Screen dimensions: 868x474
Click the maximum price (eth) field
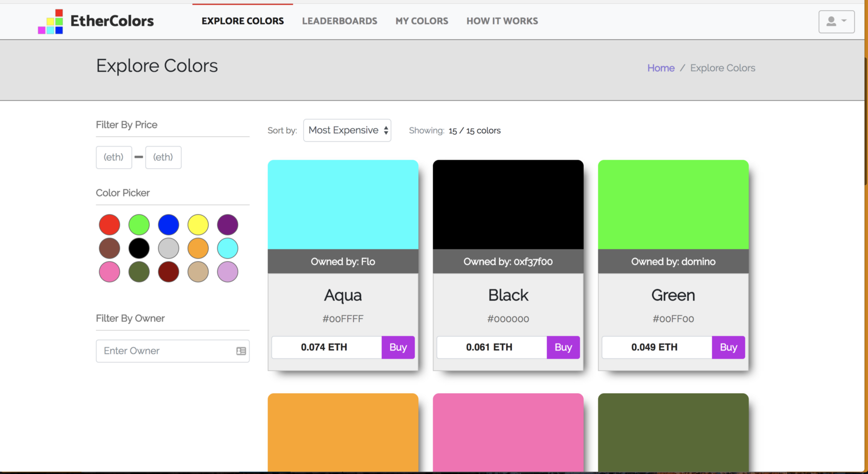pyautogui.click(x=163, y=157)
